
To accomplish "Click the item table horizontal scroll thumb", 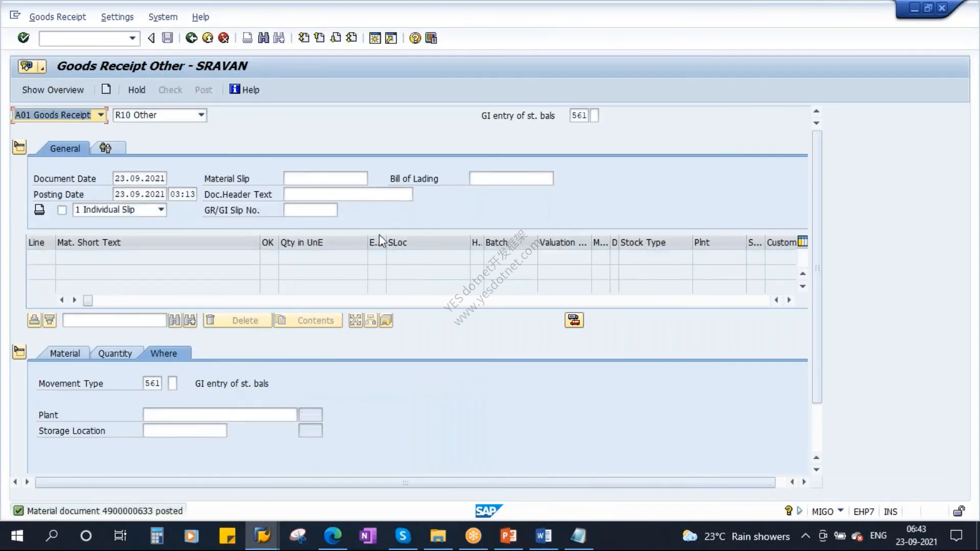I will (88, 300).
